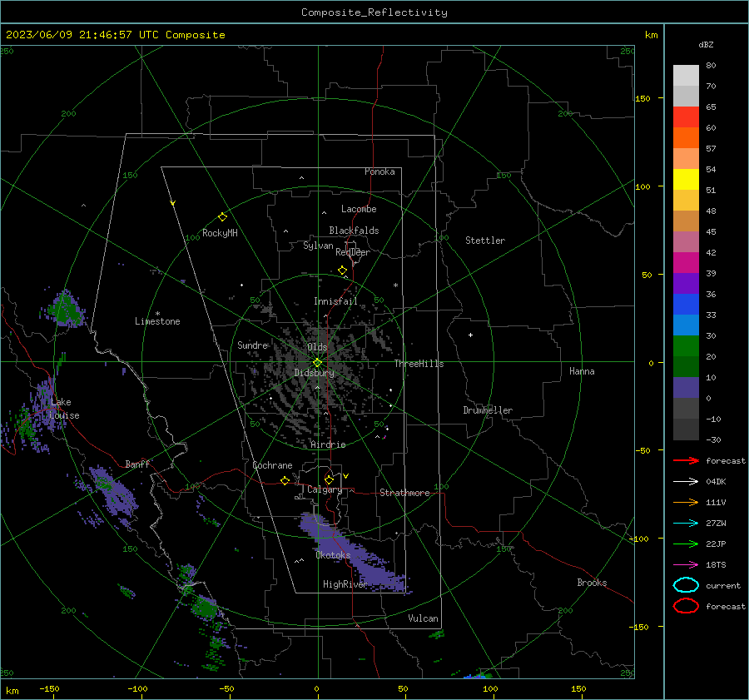Click the Cochrane town label
The image size is (749, 700).
(272, 465)
